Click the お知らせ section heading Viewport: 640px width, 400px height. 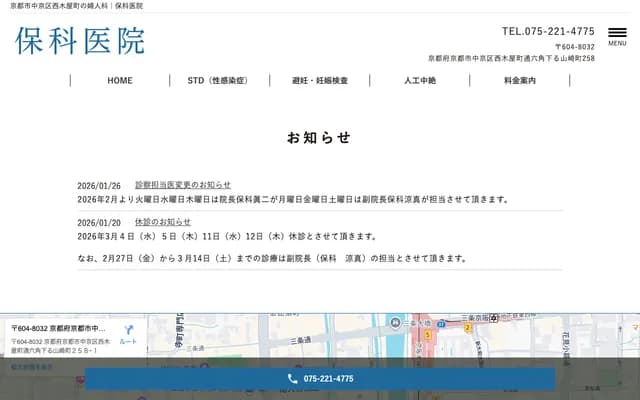click(319, 137)
